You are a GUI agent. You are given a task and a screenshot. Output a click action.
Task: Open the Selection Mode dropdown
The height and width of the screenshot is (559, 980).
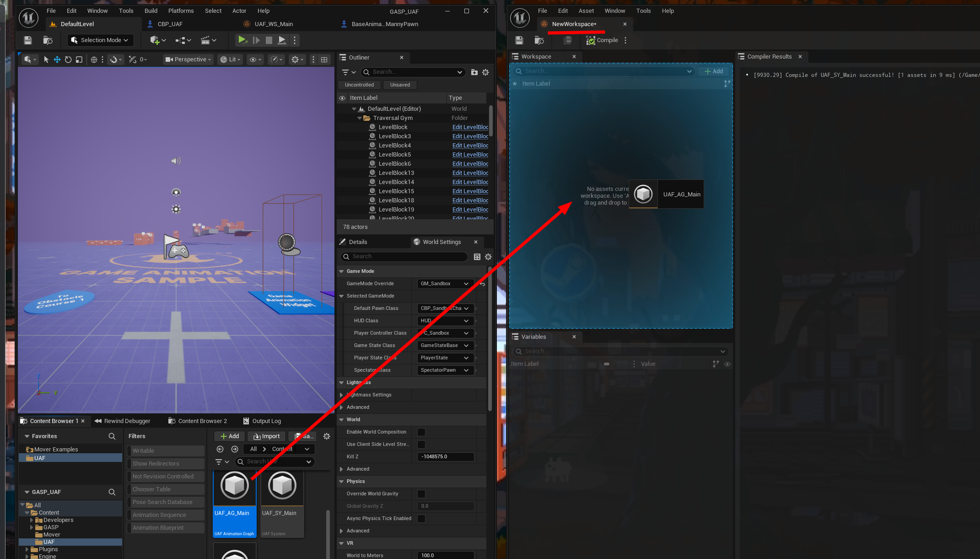pos(100,40)
